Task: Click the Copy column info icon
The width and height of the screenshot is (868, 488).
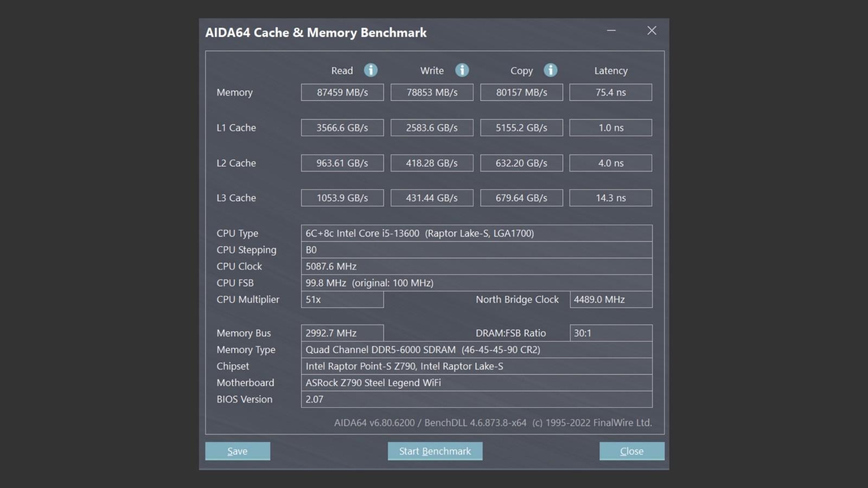Action: click(x=551, y=70)
